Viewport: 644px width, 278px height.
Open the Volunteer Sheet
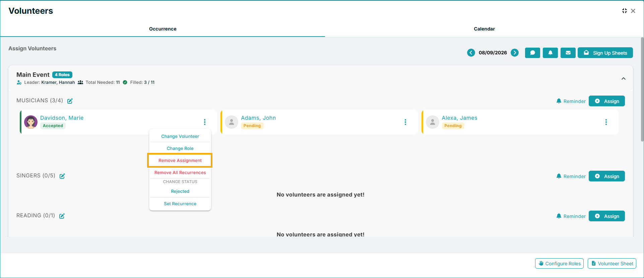(x=612, y=264)
